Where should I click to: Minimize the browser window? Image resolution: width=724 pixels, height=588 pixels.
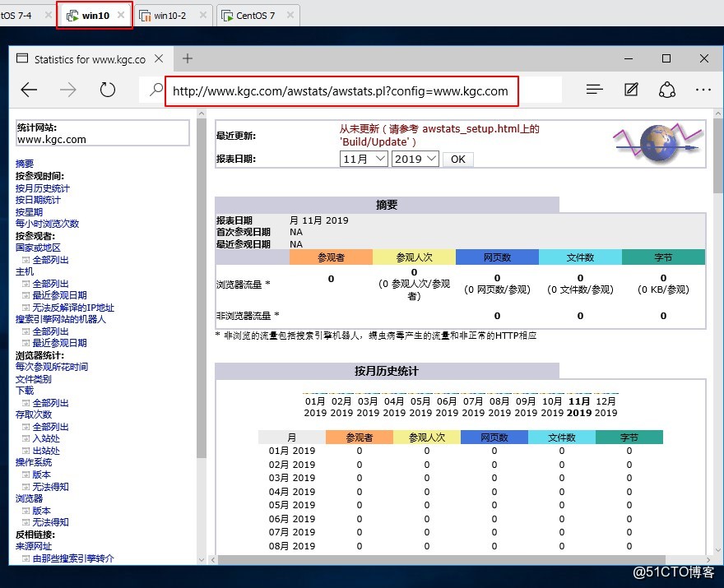pyautogui.click(x=628, y=58)
